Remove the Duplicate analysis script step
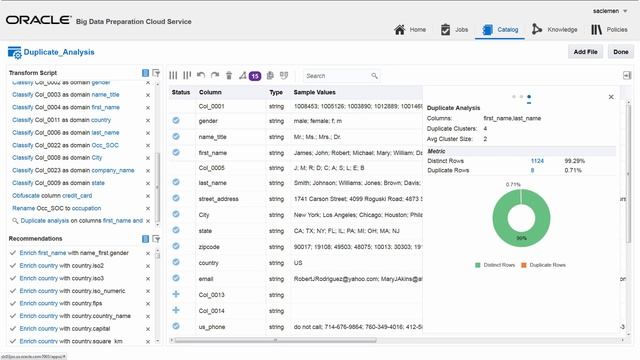640x360 pixels. [148, 221]
